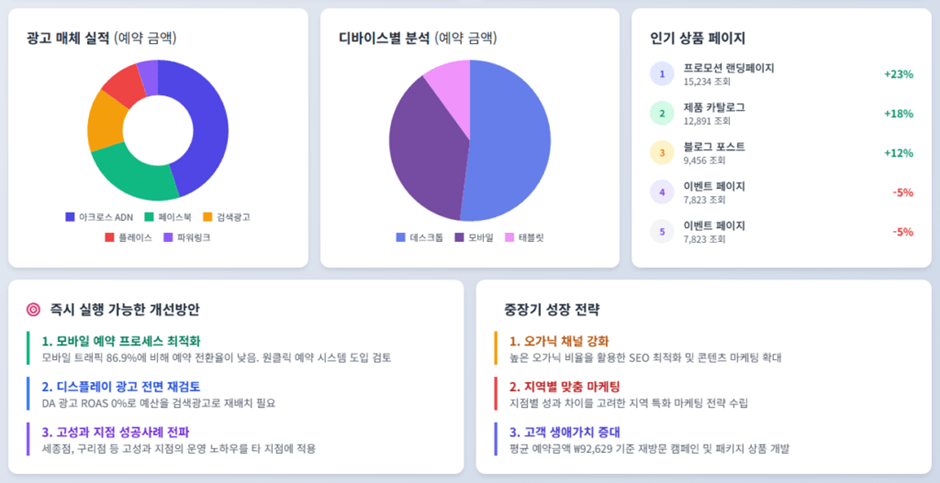Click the 검색광고 legend color swatch
The height and width of the screenshot is (483, 940).
tap(208, 217)
